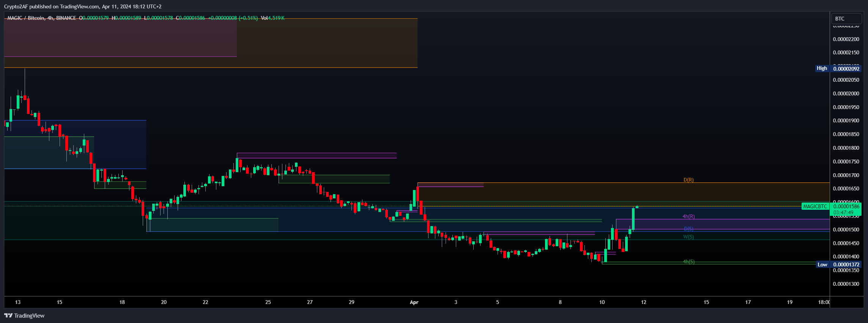This screenshot has height=323, width=868.
Task: Click date label 10 on time axis
Action: pos(602,302)
